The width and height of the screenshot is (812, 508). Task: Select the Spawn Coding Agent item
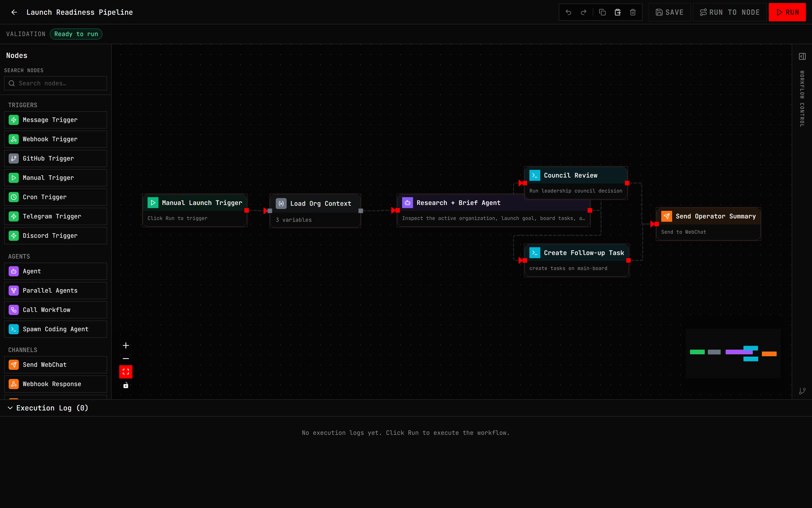pos(55,329)
